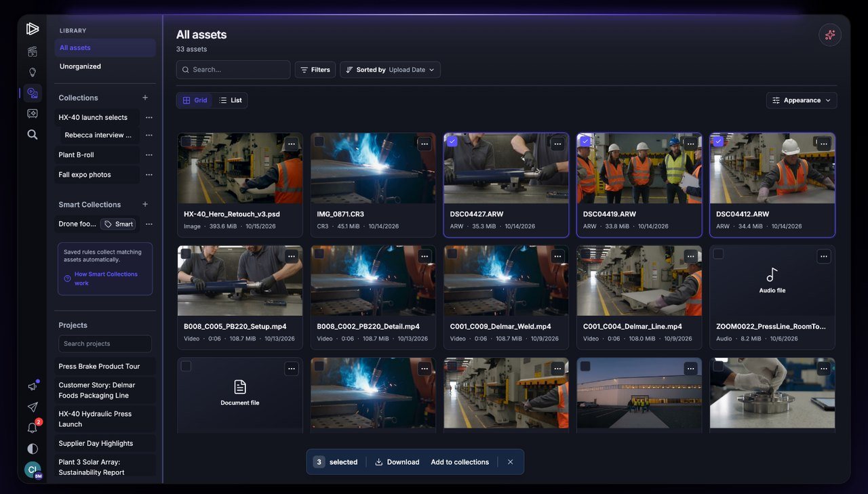Switch to List view

click(x=230, y=100)
